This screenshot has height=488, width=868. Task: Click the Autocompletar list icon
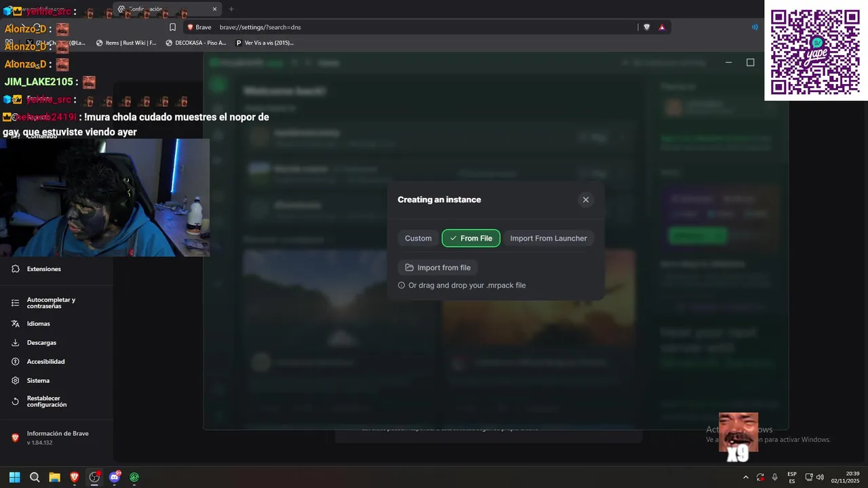(x=15, y=303)
